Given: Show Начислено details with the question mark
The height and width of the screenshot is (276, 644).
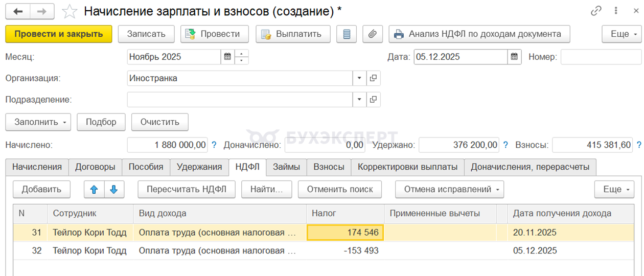Looking at the screenshot, I should point(214,145).
